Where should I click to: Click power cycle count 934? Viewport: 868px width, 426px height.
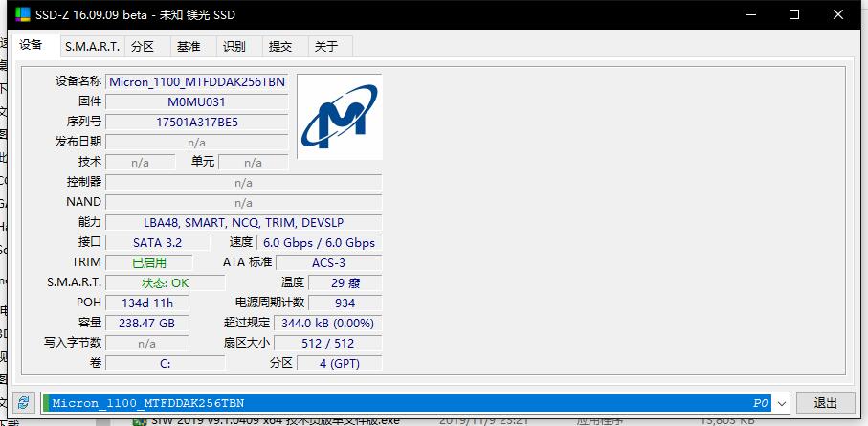pyautogui.click(x=345, y=303)
